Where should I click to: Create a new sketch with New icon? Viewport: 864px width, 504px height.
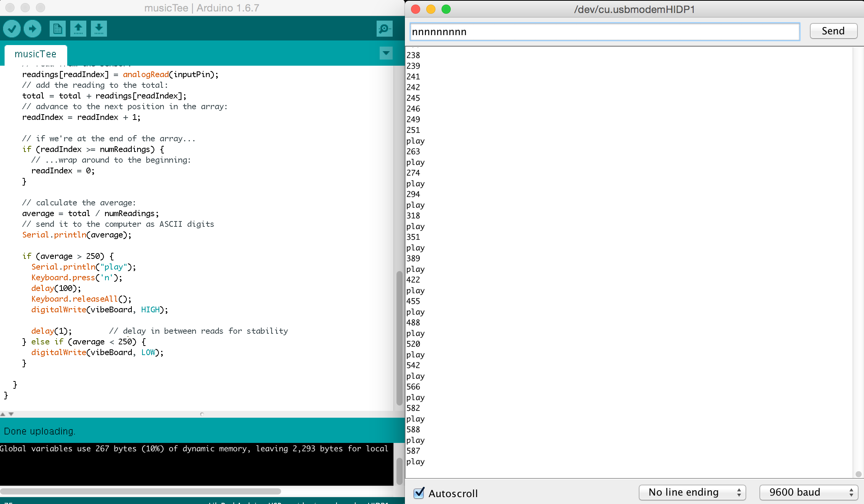(x=57, y=29)
